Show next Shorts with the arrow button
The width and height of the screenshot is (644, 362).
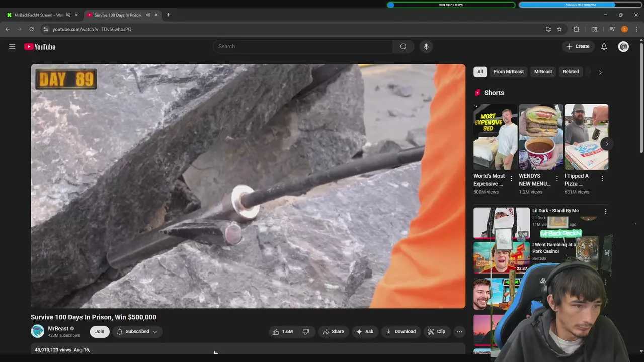point(607,144)
